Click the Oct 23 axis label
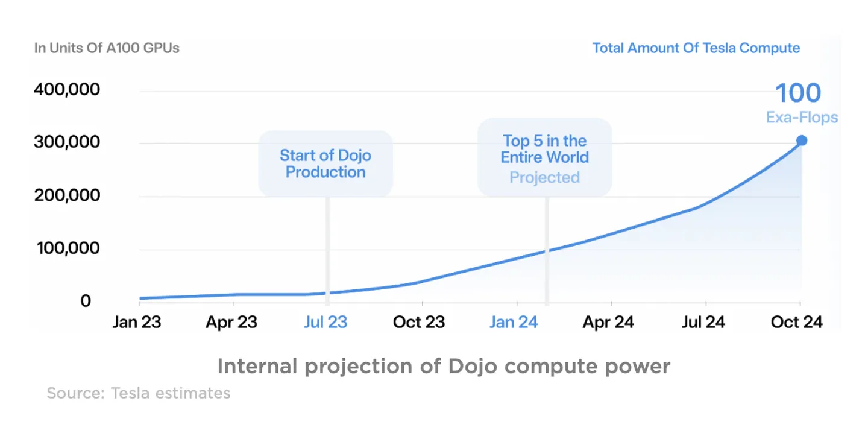 tap(419, 322)
